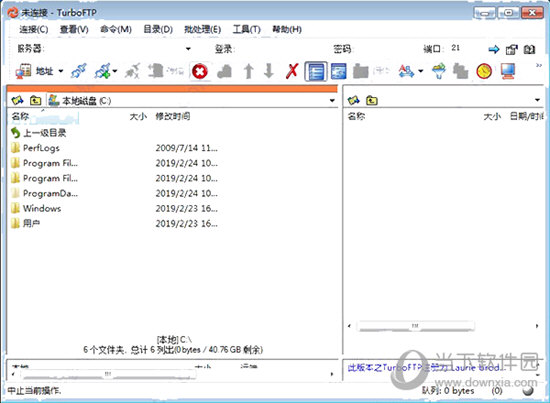
Task: Sort remote files by 大小 column
Action: point(492,116)
